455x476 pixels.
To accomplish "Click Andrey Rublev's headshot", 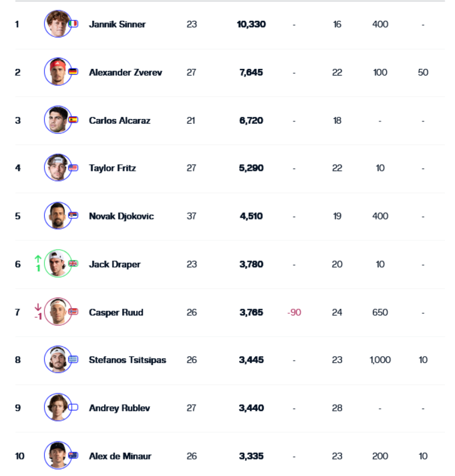I will point(57,407).
